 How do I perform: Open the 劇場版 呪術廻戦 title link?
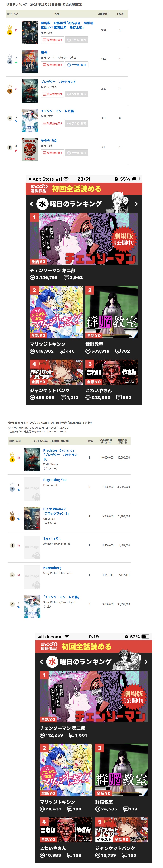tap(67, 25)
